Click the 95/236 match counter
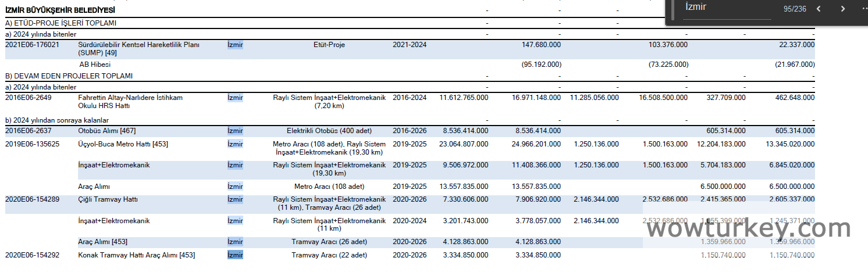The width and height of the screenshot is (868, 272). (x=795, y=9)
